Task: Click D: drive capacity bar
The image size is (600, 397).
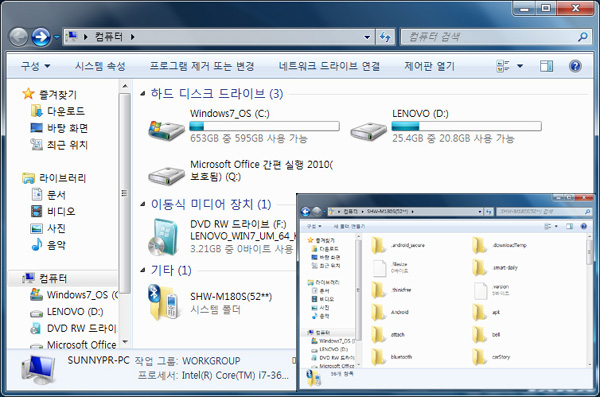Action: tap(466, 126)
